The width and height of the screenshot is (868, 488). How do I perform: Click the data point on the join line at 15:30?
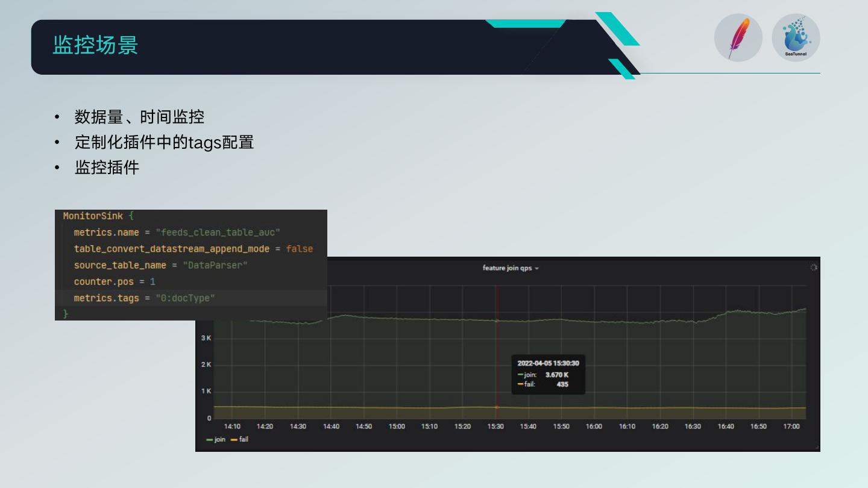point(497,321)
